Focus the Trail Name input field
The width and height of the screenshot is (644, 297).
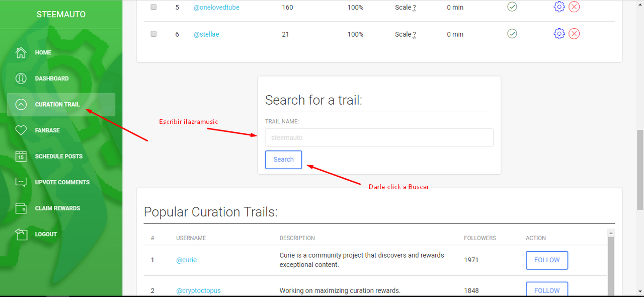click(x=379, y=137)
